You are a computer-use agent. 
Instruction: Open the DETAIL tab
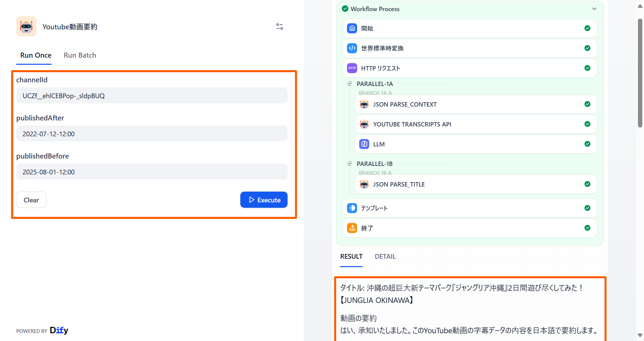click(385, 256)
